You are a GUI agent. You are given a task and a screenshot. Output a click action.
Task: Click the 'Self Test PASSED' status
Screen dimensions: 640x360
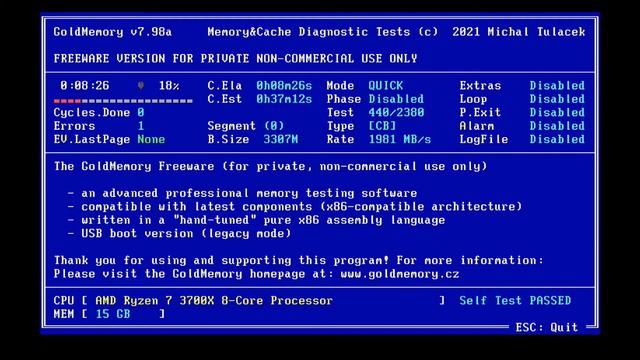click(x=515, y=301)
